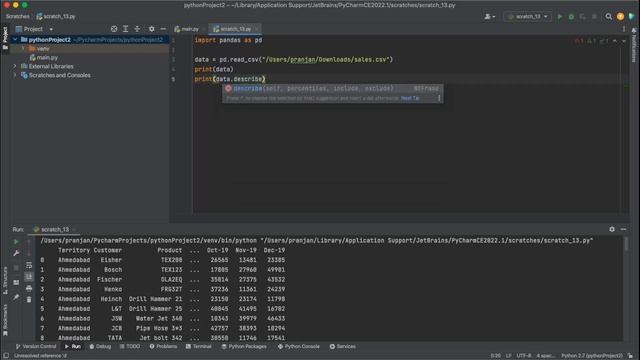640x360 pixels.
Task: Change LF line separator in status bar
Action: click(x=509, y=356)
